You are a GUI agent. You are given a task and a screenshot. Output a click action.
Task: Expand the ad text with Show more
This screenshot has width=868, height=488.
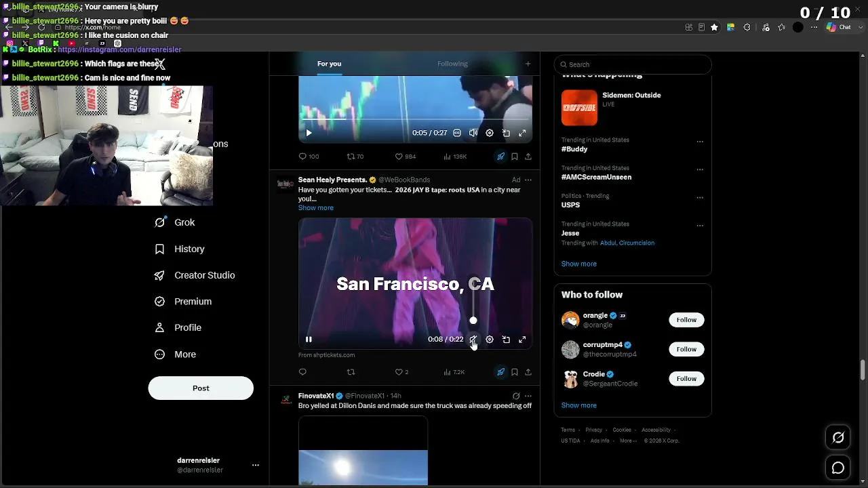316,208
